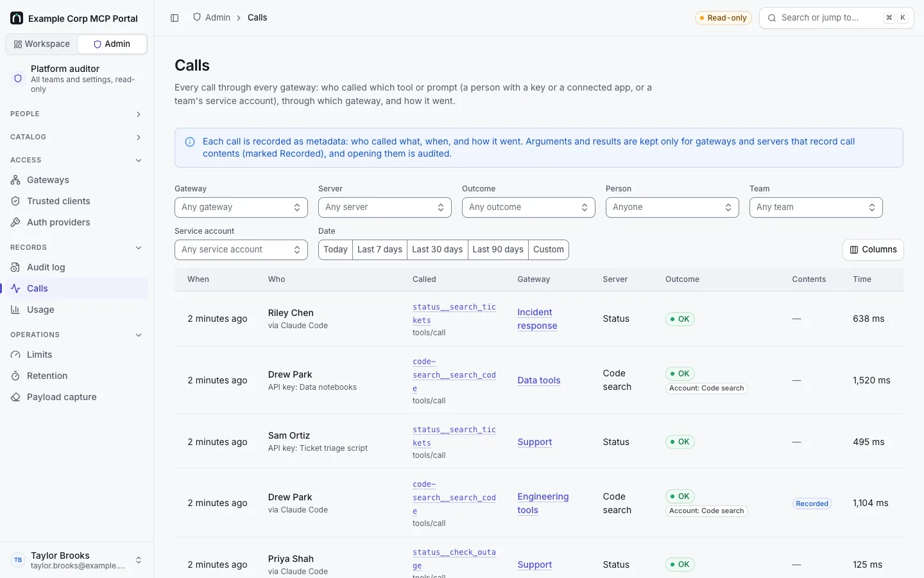Viewport: 924px width, 578px height.
Task: Open the Incident response gateway link
Action: click(537, 319)
